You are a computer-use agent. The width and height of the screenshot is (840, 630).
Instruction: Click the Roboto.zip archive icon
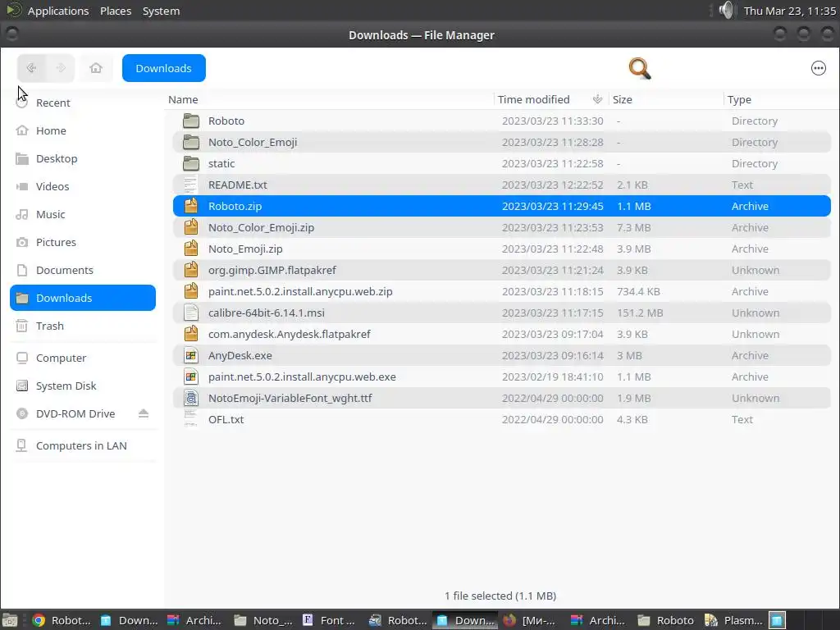click(190, 206)
